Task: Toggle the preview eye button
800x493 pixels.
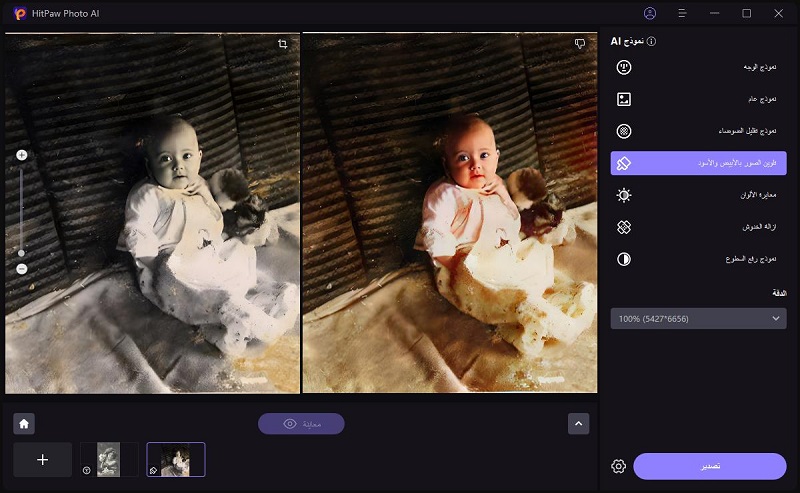Action: (301, 424)
